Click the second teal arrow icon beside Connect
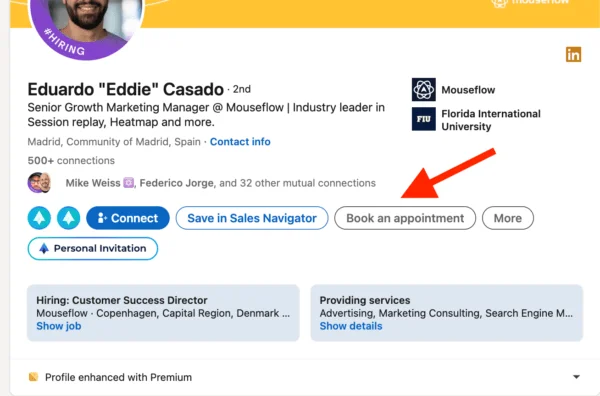This screenshot has height=396, width=600. 68,218
